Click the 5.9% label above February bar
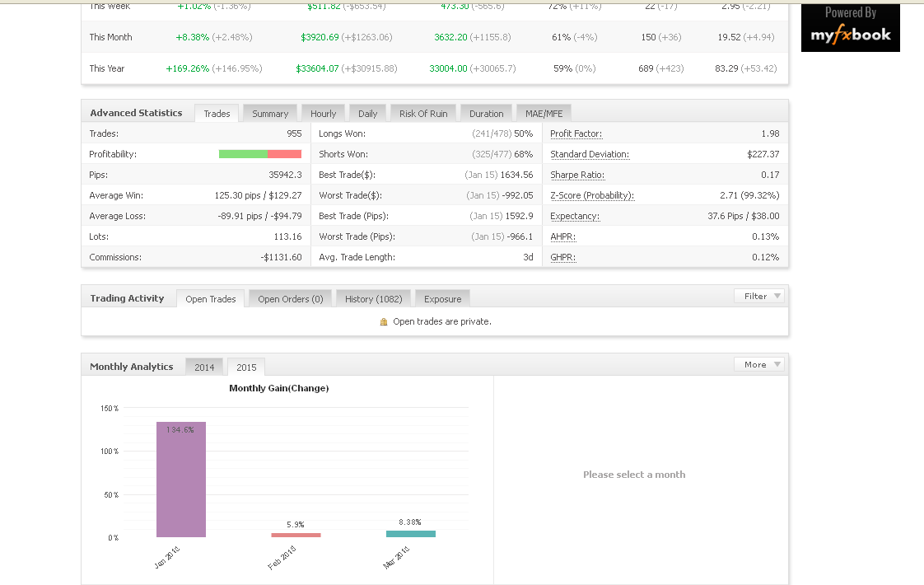Image resolution: width=924 pixels, height=585 pixels. tap(296, 525)
